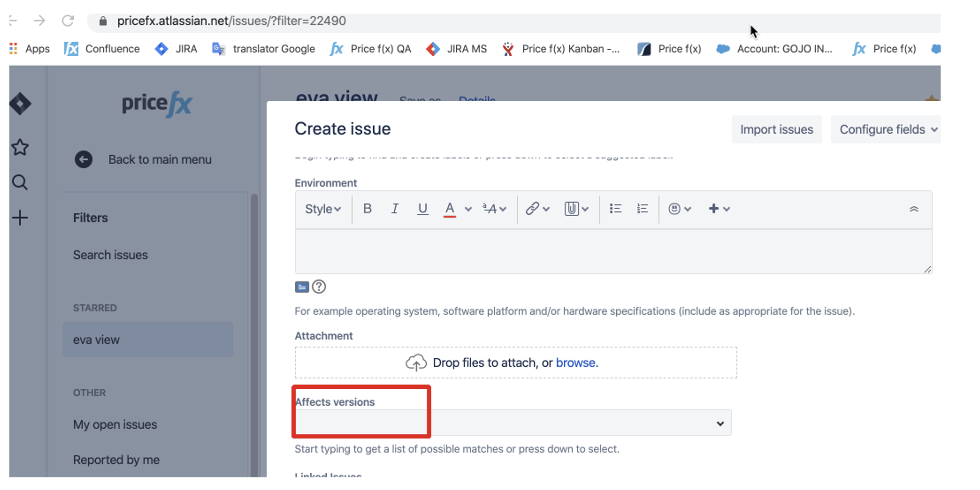Insert a bullet list

[x=615, y=209]
